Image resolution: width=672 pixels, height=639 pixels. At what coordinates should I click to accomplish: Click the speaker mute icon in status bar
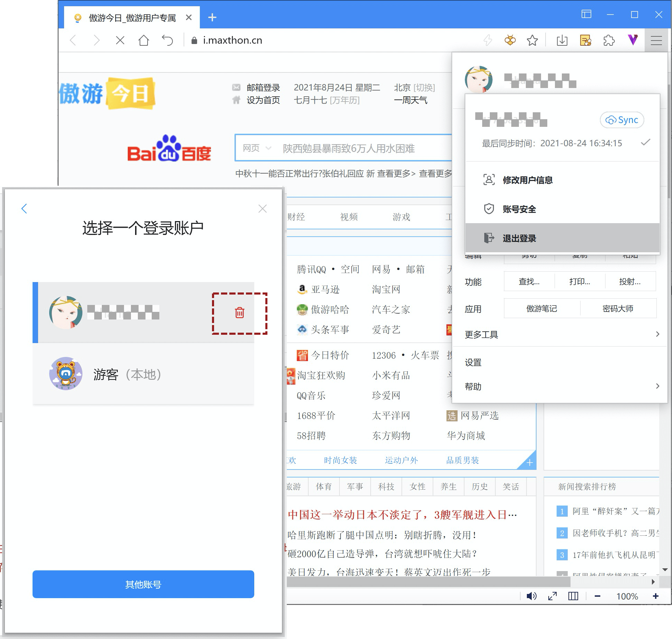pyautogui.click(x=531, y=596)
